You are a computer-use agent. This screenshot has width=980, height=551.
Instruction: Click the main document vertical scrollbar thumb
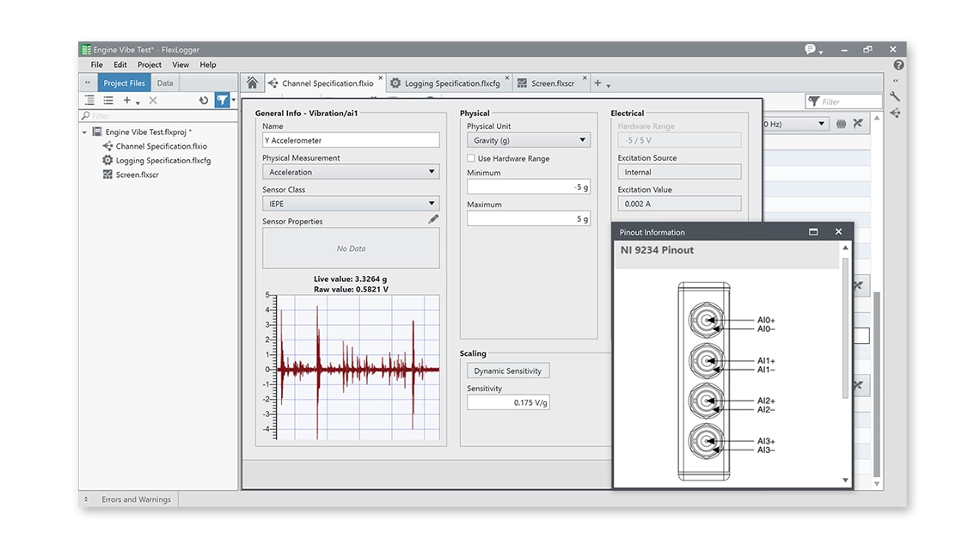(876, 384)
